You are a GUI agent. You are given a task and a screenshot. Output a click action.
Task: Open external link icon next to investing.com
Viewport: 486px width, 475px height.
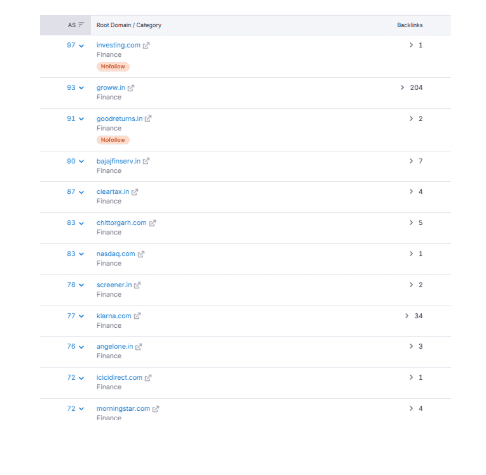coord(146,46)
